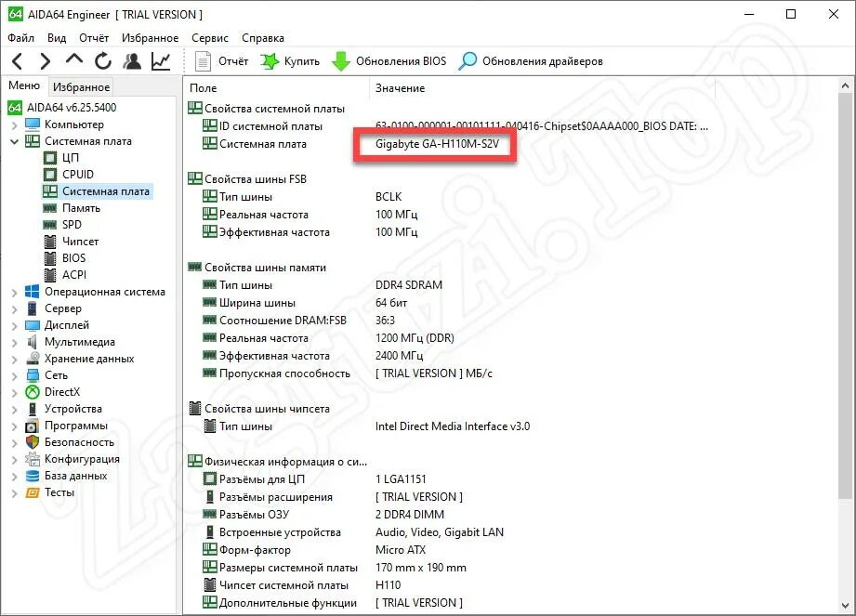The width and height of the screenshot is (856, 616).
Task: Open the Вид menu
Action: point(56,38)
